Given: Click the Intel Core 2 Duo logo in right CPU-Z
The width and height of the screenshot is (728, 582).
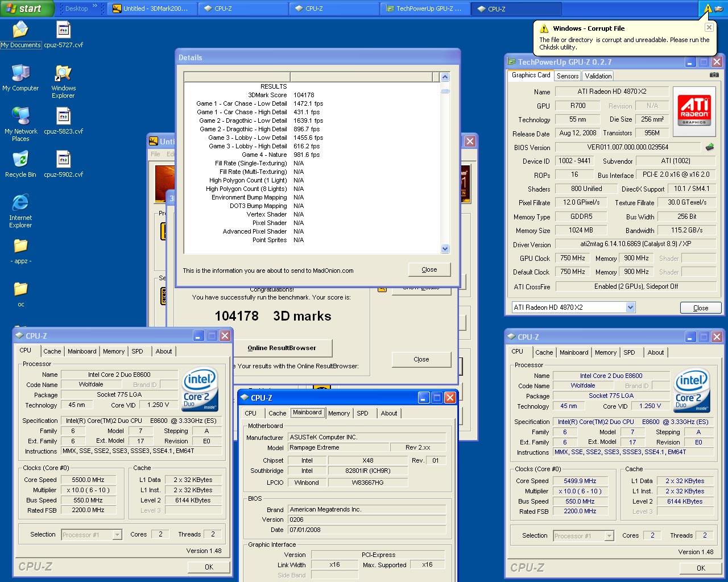Looking at the screenshot, I should click(692, 391).
